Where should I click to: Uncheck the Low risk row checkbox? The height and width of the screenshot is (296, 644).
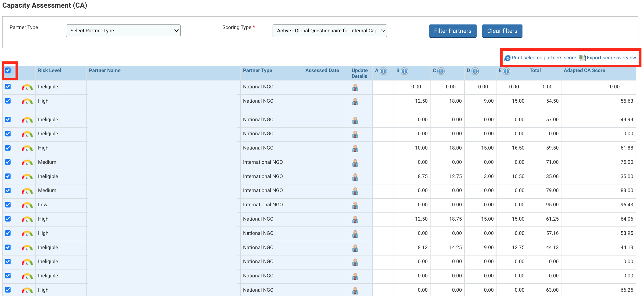point(8,205)
